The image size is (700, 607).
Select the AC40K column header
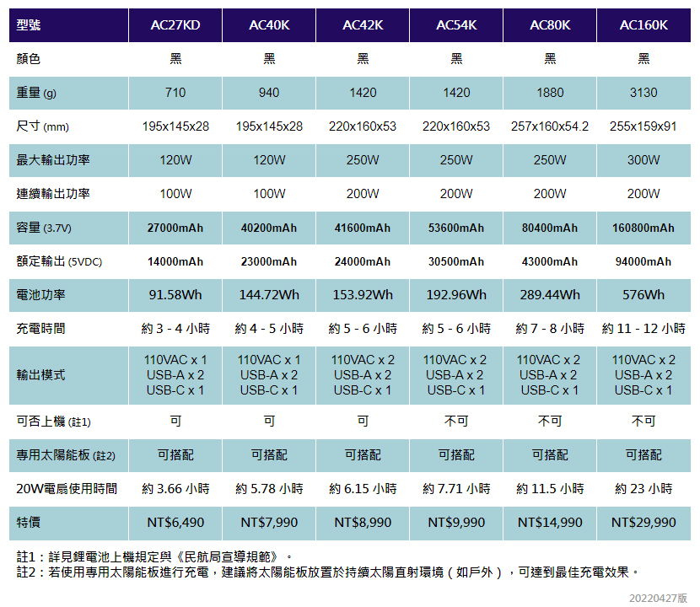click(x=269, y=25)
